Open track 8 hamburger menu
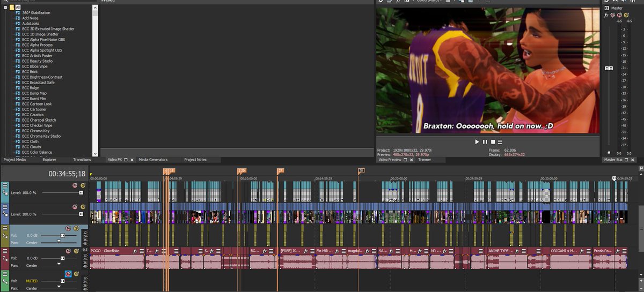644x292 pixels. 5,274
